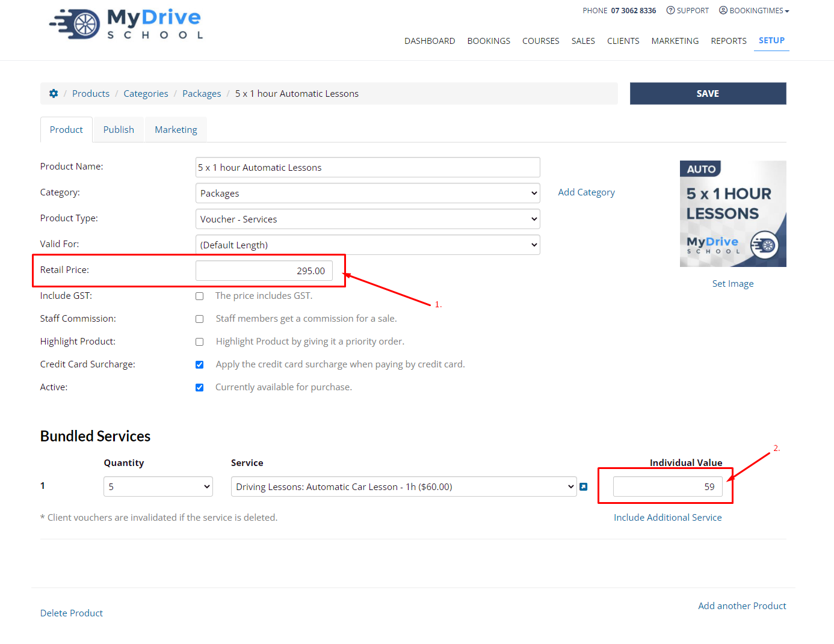Click the 5 x 1 hour Automatic Lessons breadcrumb text
The height and width of the screenshot is (644, 834).
coord(297,93)
